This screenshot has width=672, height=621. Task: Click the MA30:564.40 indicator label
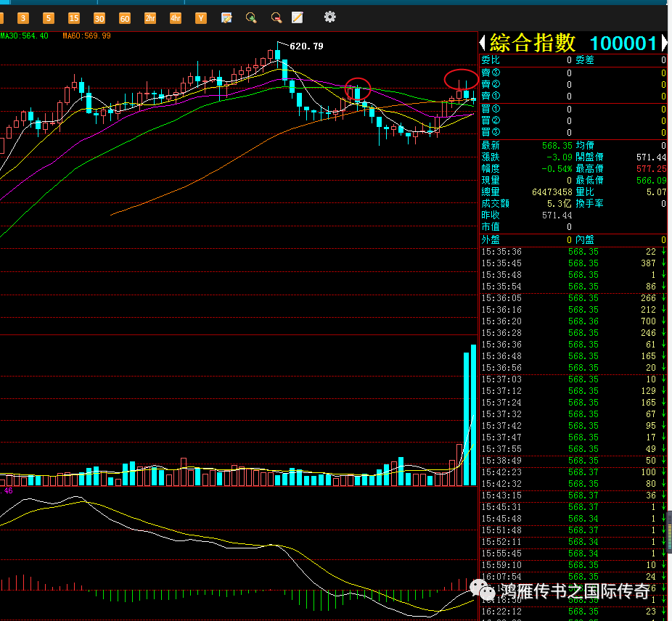[x=25, y=36]
